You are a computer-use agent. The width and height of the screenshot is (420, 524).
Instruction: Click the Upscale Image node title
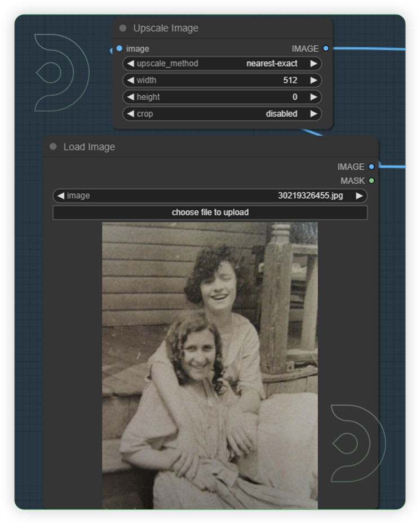coord(166,28)
